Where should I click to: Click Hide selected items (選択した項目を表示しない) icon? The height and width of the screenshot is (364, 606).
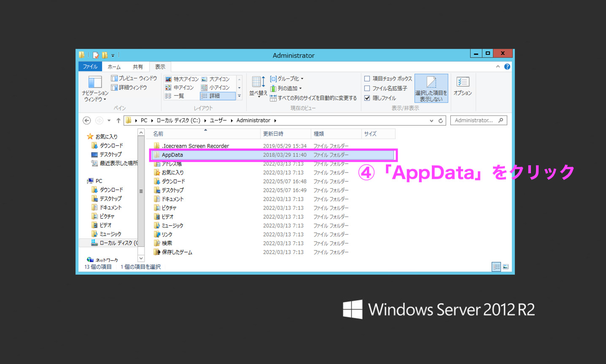[x=431, y=83]
